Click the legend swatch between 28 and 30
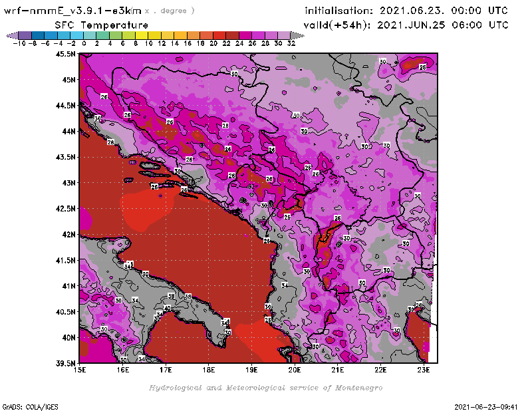 coord(271,35)
